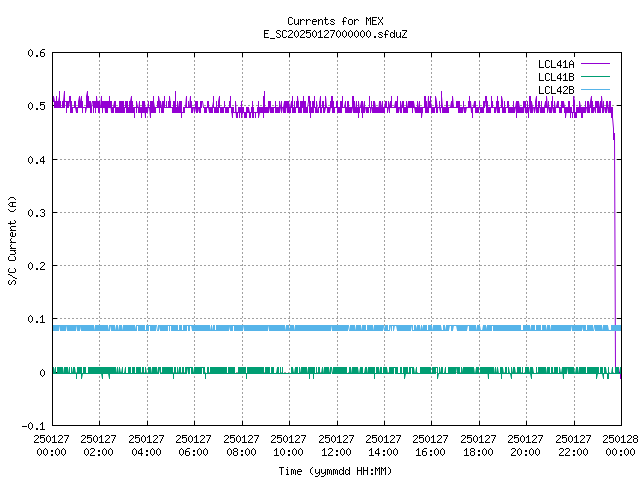Click the chart title 'Currents for MEX'
The height and width of the screenshot is (480, 640).
[x=335, y=21]
